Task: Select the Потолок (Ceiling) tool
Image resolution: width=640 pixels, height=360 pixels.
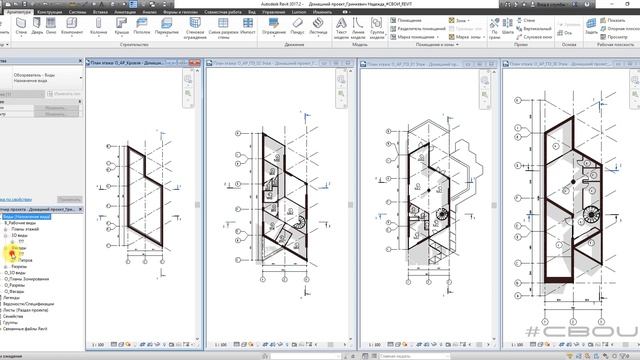Action: click(142, 26)
